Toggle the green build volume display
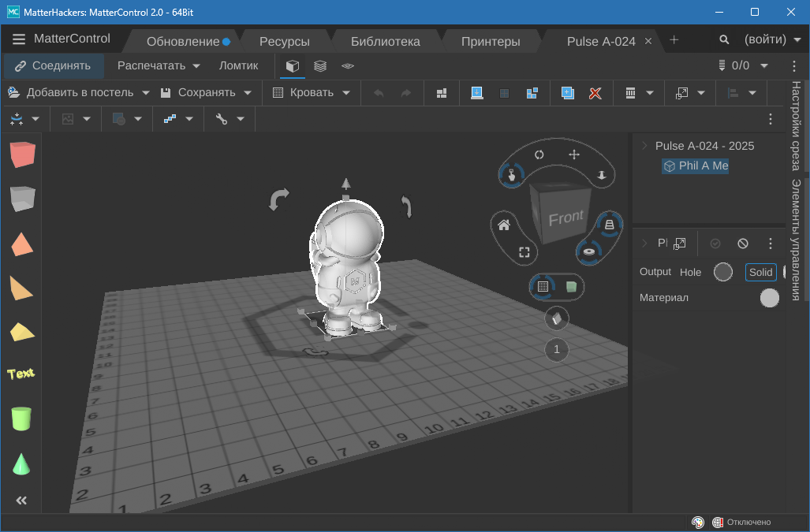The width and height of the screenshot is (810, 532). [571, 287]
